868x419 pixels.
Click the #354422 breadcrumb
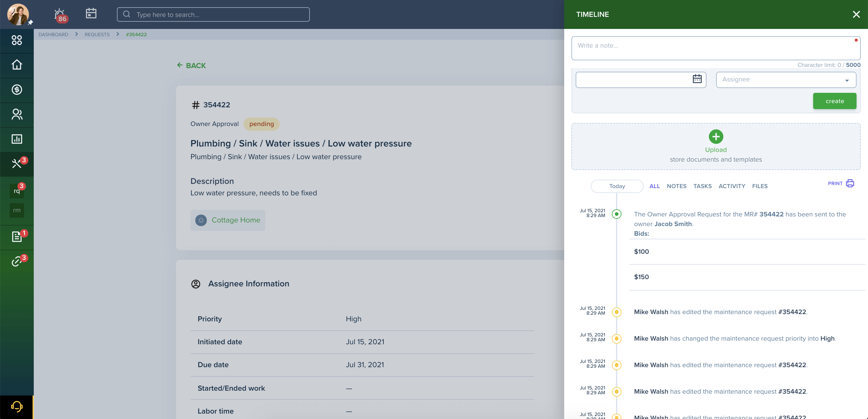136,34
